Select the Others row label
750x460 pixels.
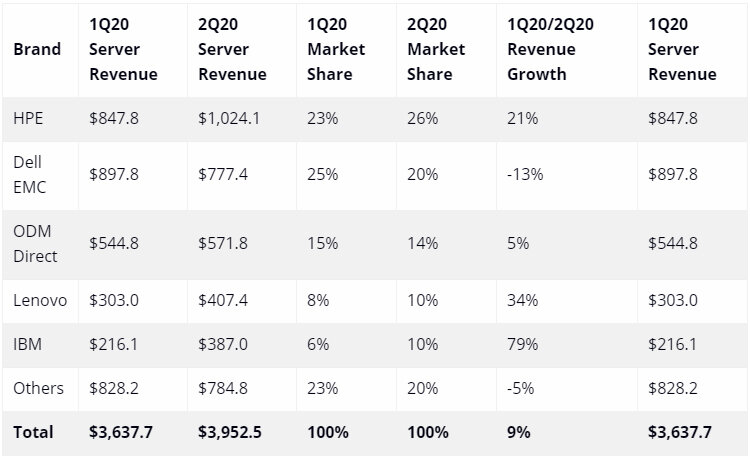[x=38, y=388]
